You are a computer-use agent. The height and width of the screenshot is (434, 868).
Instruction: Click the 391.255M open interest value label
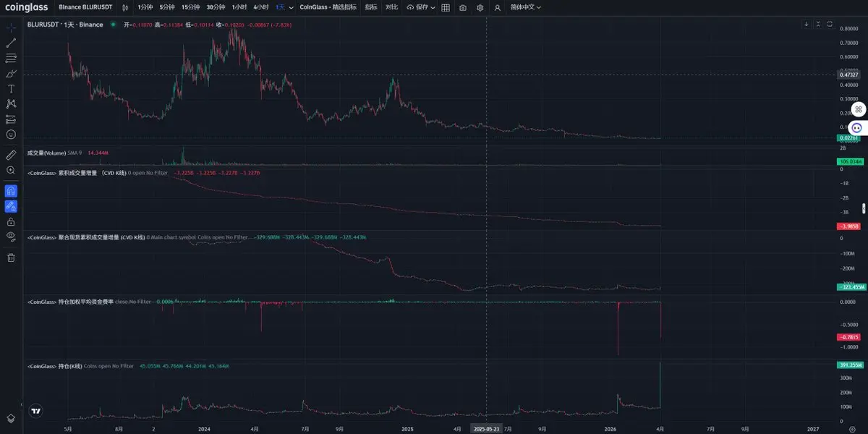[x=850, y=365]
